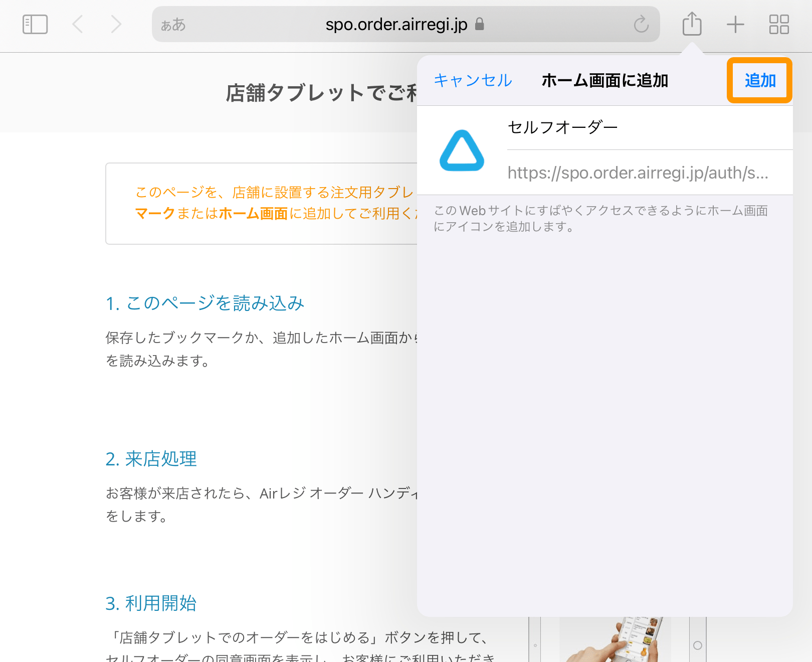812x662 pixels.
Task: Select heading 3. 利用開始
Action: point(151,603)
